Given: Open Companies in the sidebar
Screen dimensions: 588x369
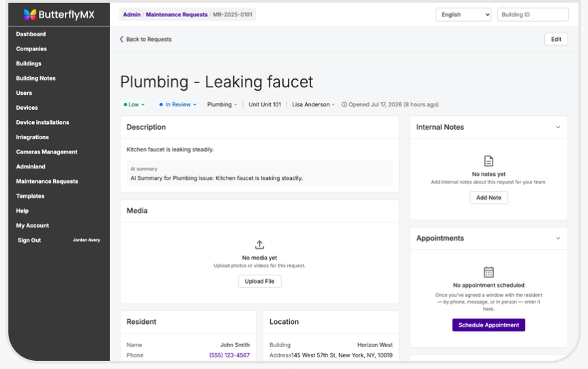Looking at the screenshot, I should pyautogui.click(x=31, y=48).
